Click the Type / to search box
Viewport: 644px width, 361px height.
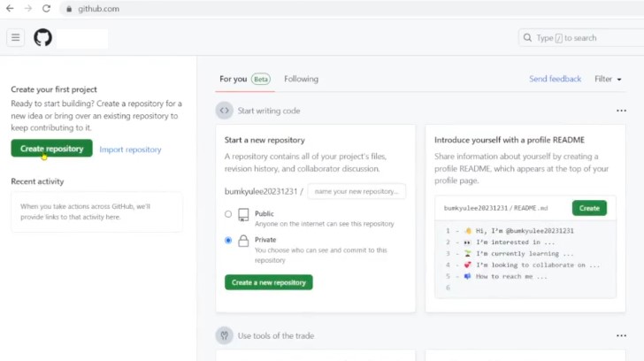581,38
